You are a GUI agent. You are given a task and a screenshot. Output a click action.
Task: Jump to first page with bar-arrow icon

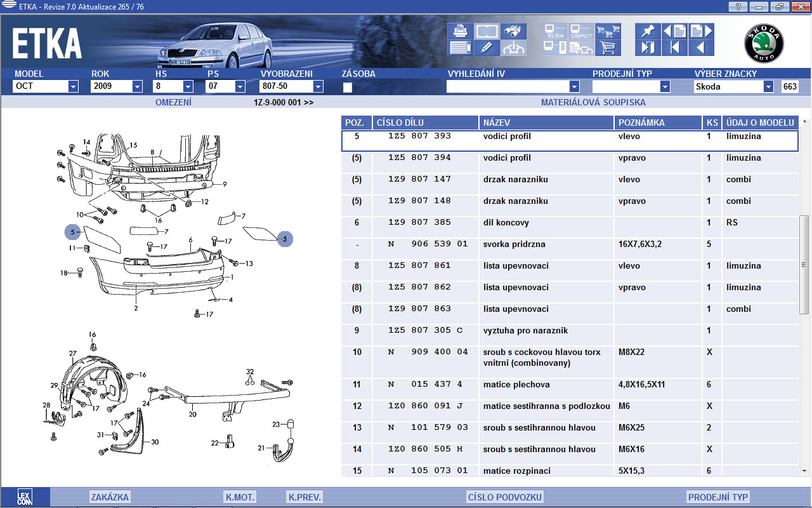click(x=674, y=48)
